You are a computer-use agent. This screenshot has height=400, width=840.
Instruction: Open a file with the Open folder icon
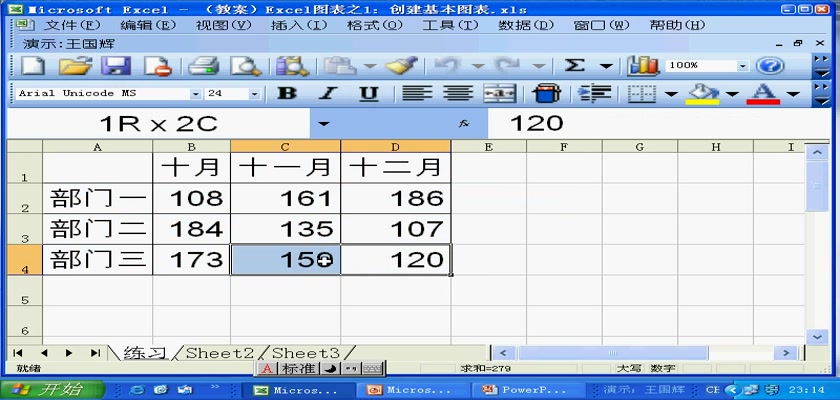pos(75,66)
